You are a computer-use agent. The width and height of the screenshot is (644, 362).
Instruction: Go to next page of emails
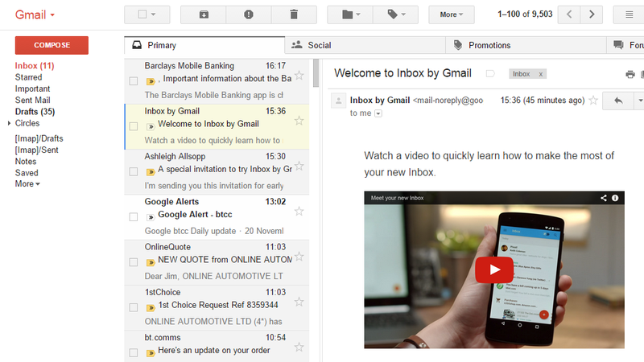coord(592,14)
